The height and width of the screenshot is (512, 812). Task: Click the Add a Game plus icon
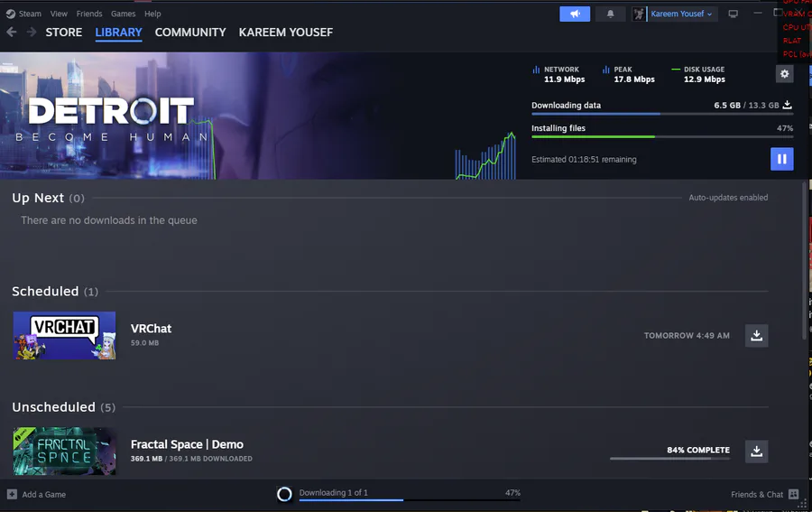12,494
